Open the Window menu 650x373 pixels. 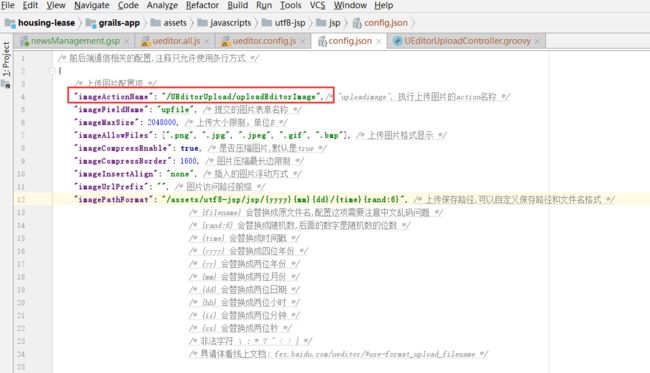(x=350, y=5)
